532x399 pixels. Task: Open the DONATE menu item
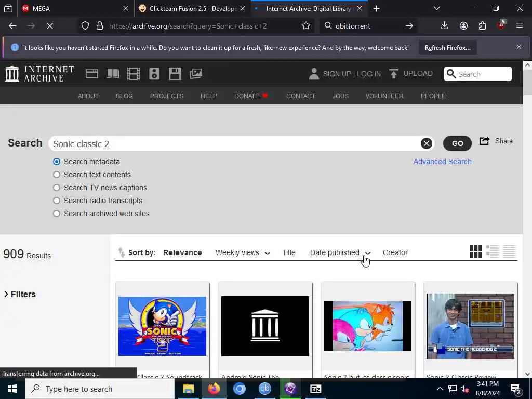[x=251, y=96]
